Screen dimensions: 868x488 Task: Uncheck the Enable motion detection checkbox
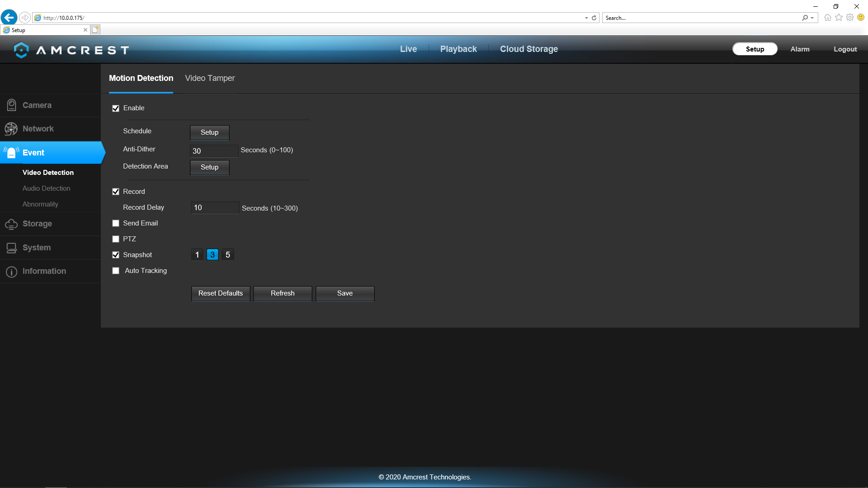(x=116, y=108)
